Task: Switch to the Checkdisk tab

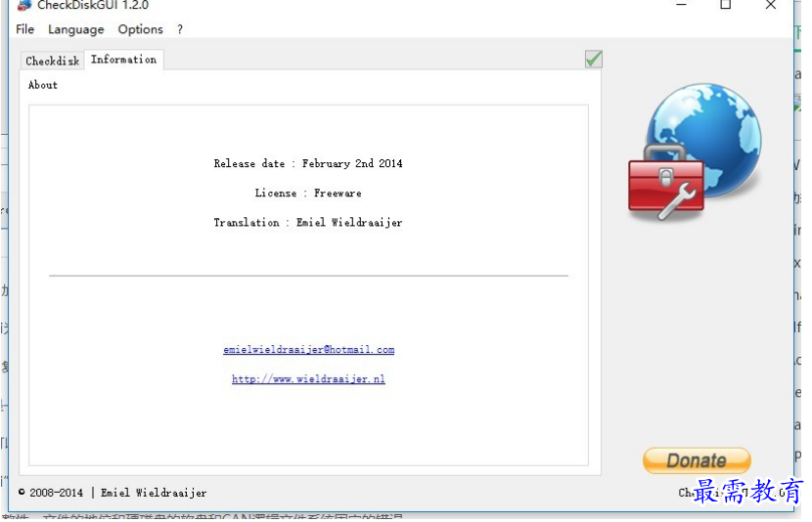Action: [x=52, y=61]
